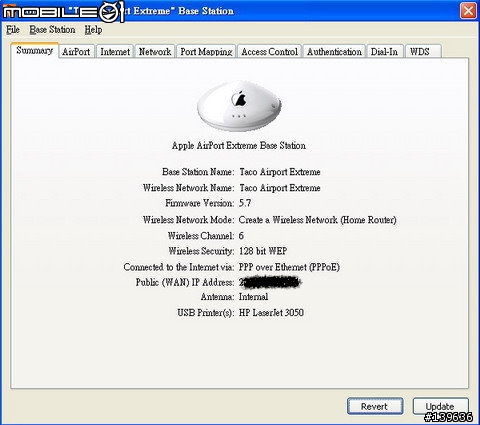The width and height of the screenshot is (480, 425).
Task: Click the Update button
Action: pyautogui.click(x=440, y=406)
